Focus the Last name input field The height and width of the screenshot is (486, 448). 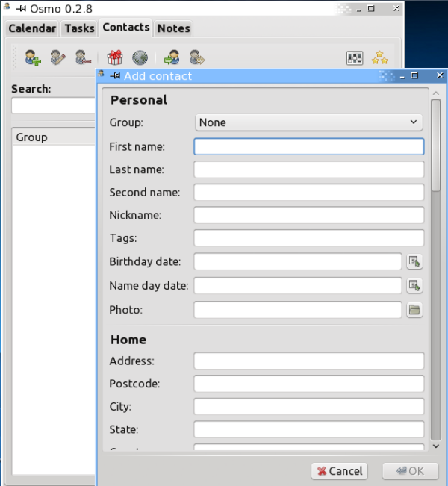click(x=309, y=169)
